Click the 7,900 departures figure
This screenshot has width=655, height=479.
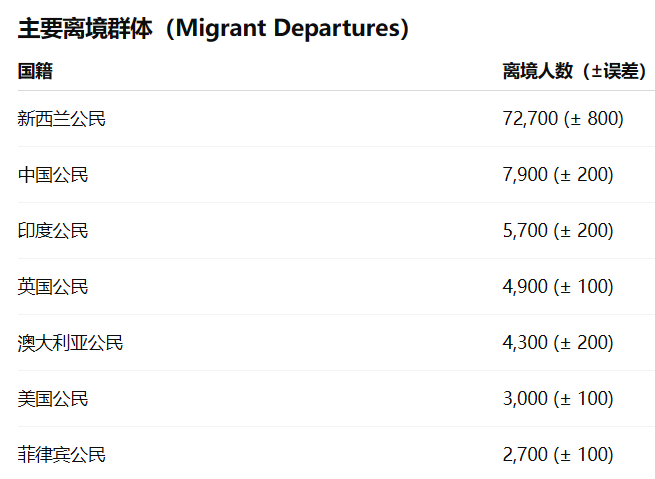point(525,175)
